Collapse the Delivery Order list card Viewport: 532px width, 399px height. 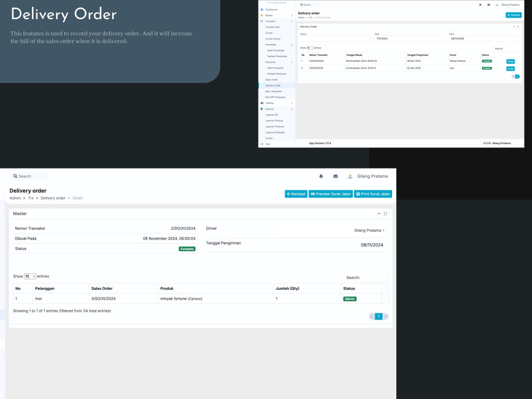[514, 27]
